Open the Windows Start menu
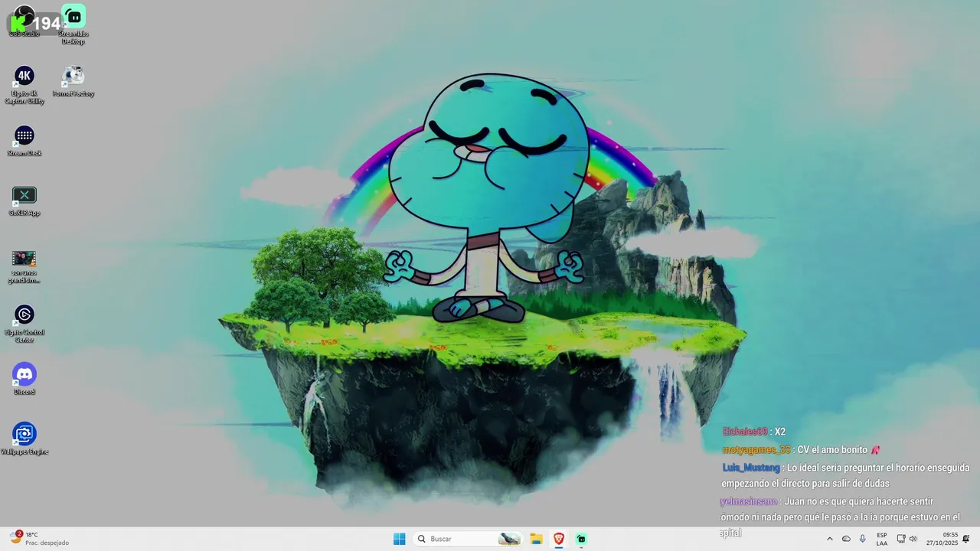 (399, 539)
